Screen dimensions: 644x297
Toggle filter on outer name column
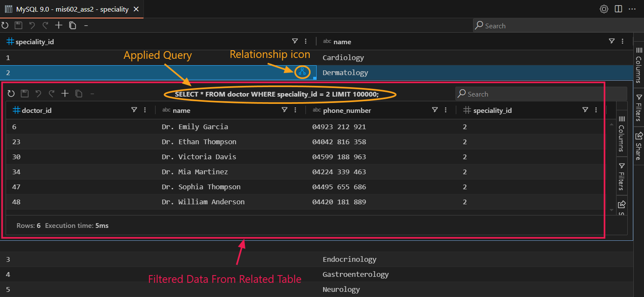612,41
